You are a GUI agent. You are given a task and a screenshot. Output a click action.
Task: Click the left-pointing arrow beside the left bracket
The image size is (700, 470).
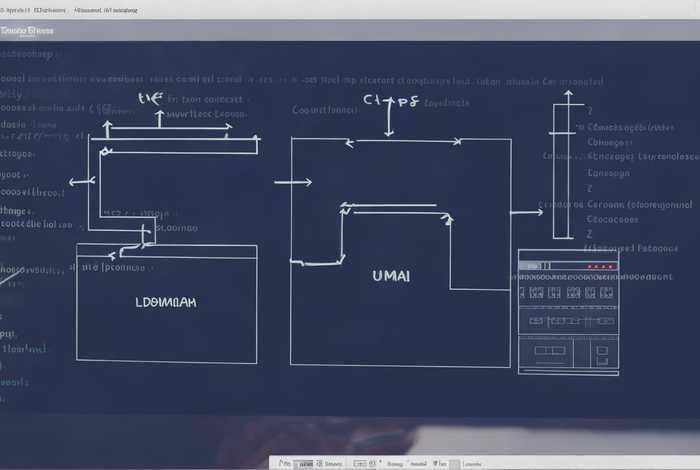point(80,182)
